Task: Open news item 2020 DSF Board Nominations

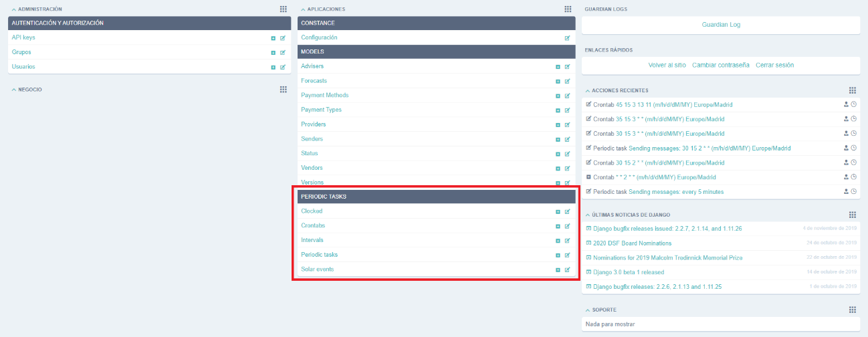Action: [632, 243]
